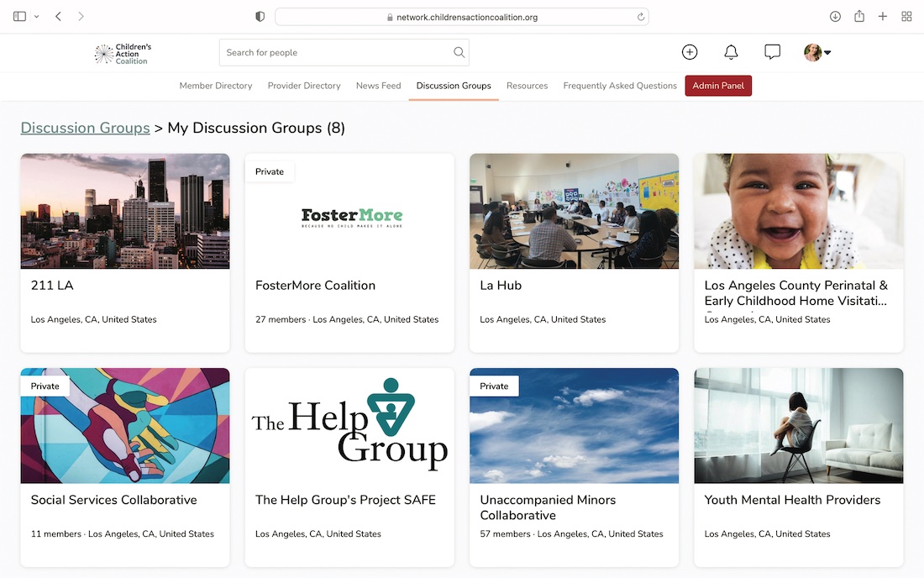Go to Provider Directory tab
The width and height of the screenshot is (924, 578).
point(304,86)
